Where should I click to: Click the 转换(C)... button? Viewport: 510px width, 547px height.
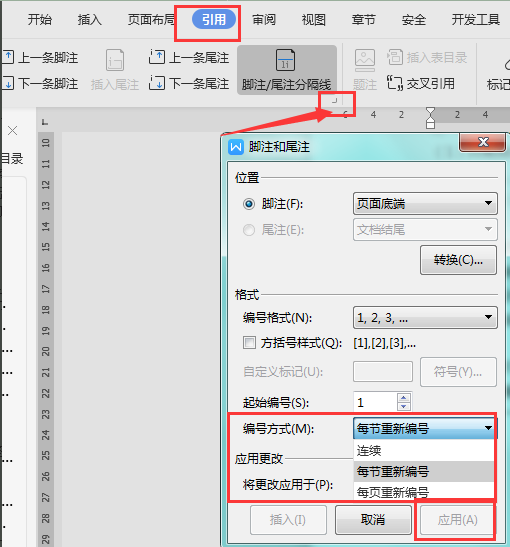[x=458, y=260]
